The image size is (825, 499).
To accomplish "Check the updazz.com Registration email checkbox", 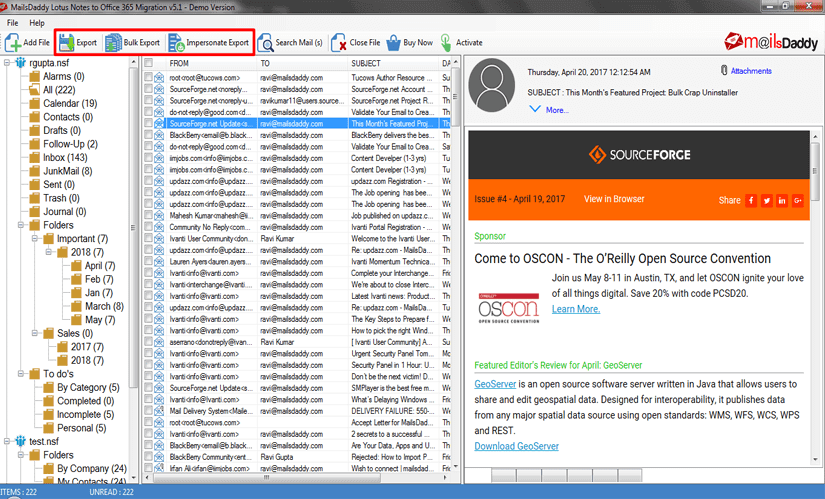I will point(148,181).
